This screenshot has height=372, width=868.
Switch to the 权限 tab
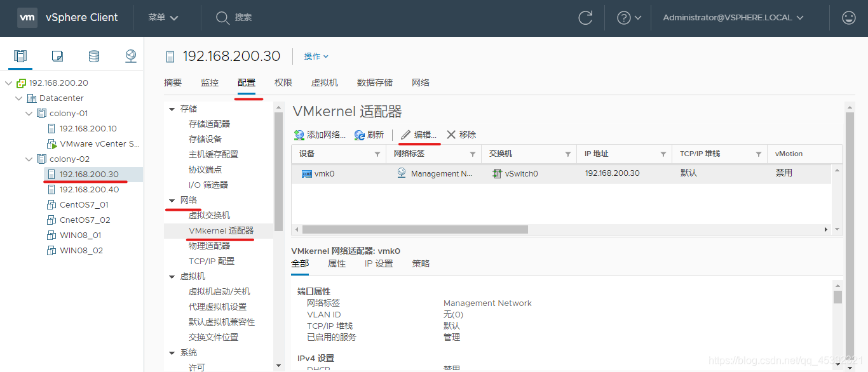click(x=283, y=83)
